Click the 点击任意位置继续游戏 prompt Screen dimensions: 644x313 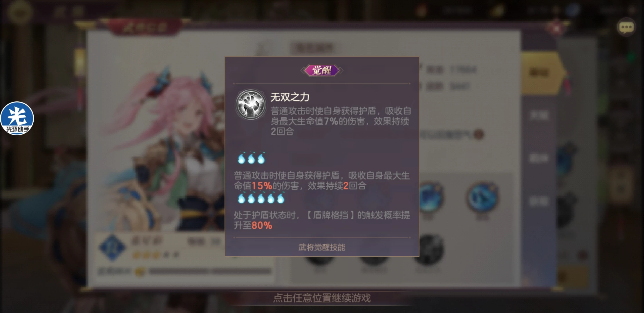point(322,298)
